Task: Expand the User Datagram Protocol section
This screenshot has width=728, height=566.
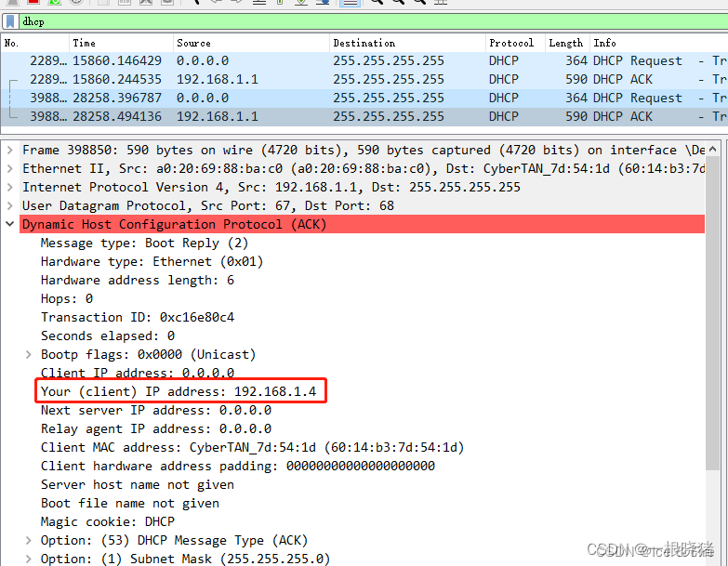Action: [x=9, y=205]
